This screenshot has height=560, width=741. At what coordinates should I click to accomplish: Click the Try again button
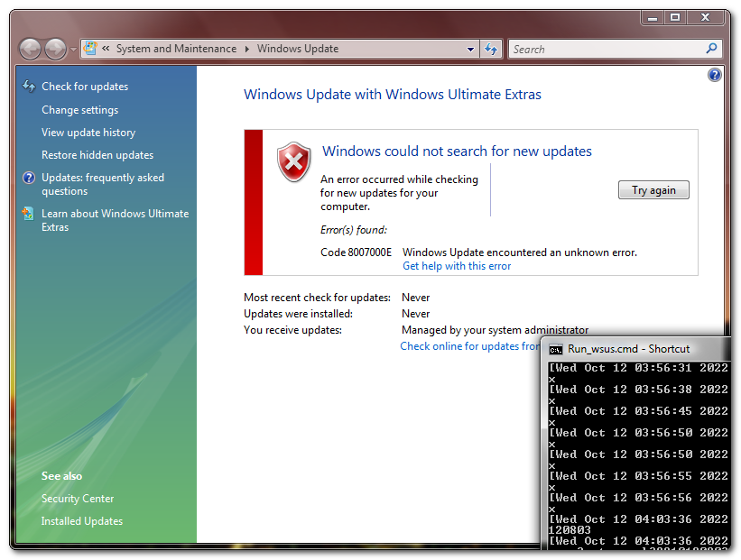[653, 189]
